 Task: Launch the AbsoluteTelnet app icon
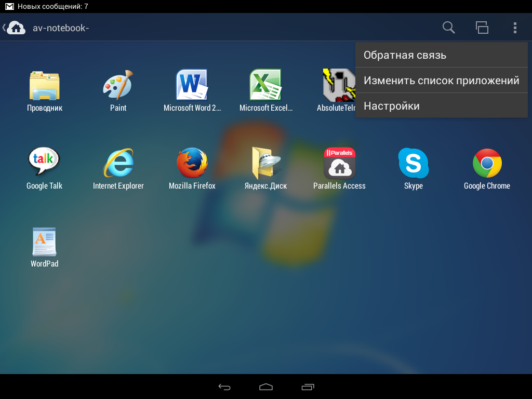click(x=339, y=85)
